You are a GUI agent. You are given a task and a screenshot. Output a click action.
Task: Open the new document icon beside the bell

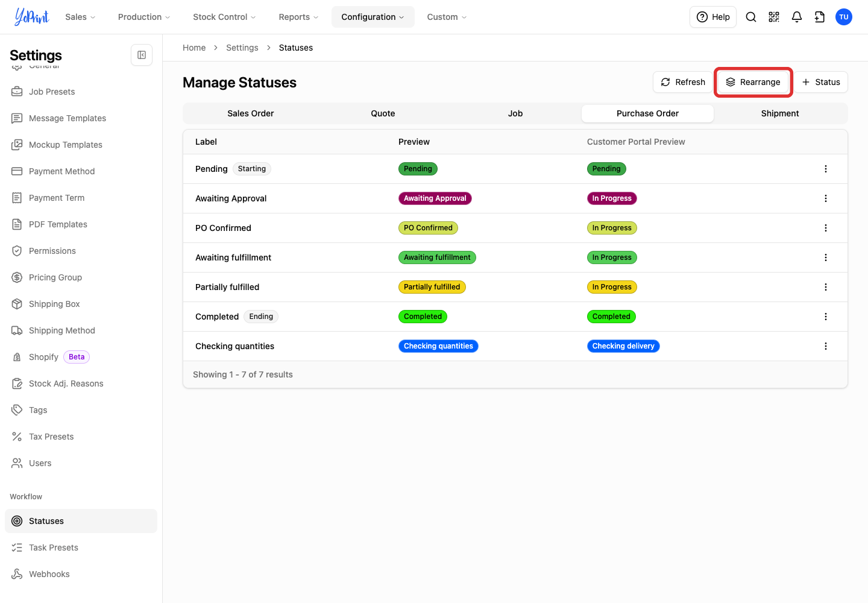coord(820,17)
